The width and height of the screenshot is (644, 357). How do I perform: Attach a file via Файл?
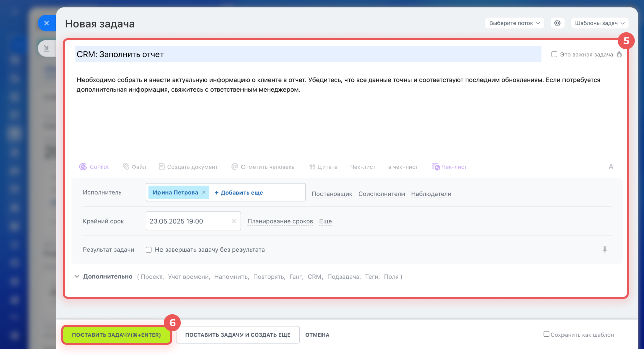pos(134,167)
